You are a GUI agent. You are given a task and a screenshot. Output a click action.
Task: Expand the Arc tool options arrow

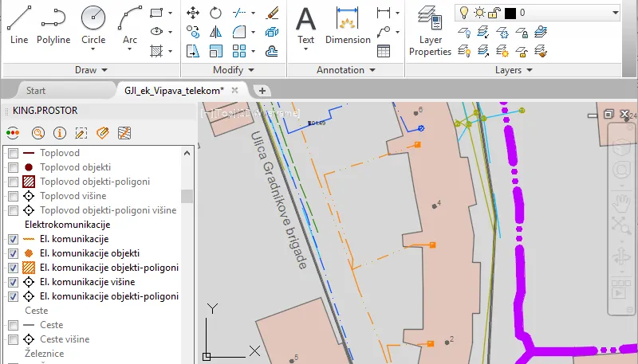[130, 49]
